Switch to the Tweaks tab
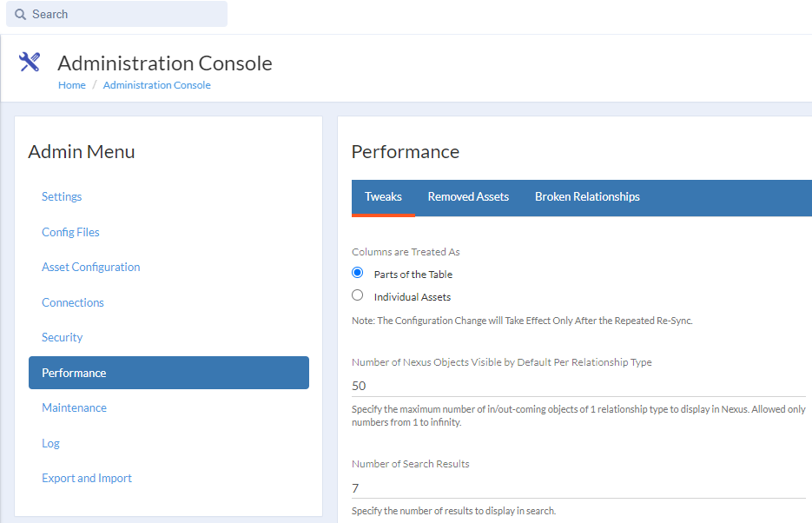812x523 pixels. coord(383,197)
